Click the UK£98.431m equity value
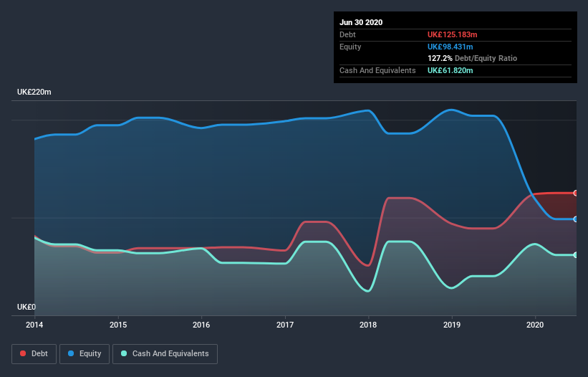 coord(450,47)
